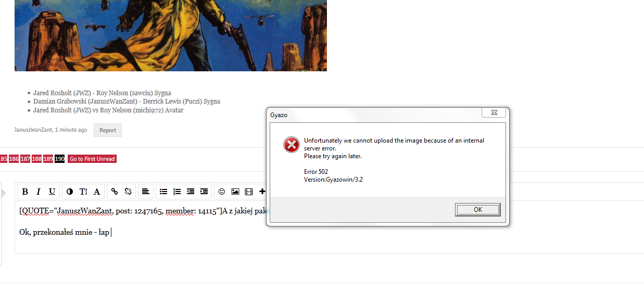Click 'Jared Rosholt (JWZ) vs Roy Nelson (michi972) Avatar'
The width and height of the screenshot is (644, 292).
click(108, 110)
